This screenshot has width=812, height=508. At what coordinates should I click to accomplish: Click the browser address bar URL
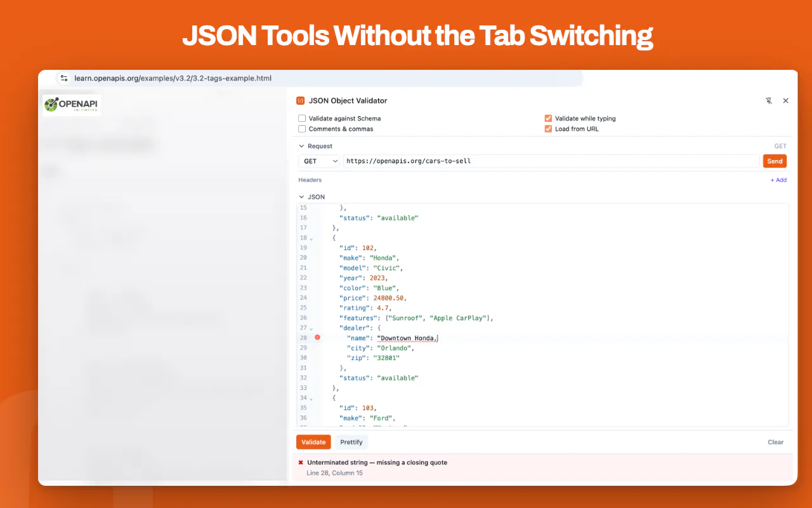click(x=173, y=78)
